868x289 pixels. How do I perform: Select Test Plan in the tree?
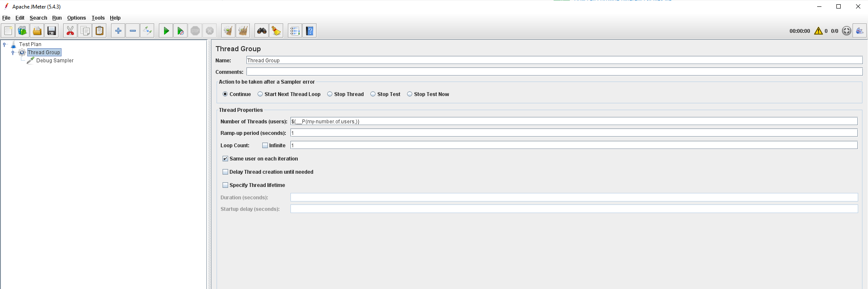pyautogui.click(x=30, y=44)
